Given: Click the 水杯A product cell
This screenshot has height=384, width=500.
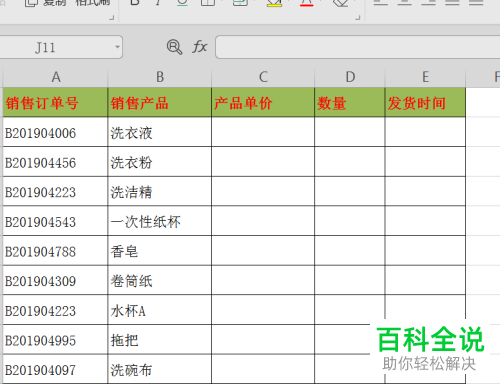Looking at the screenshot, I should (160, 310).
